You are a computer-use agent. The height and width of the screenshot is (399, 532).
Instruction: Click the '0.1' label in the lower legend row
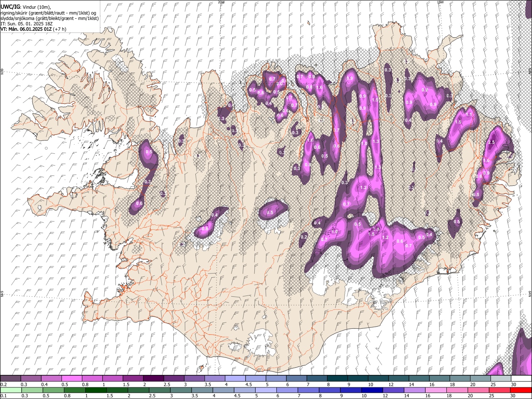(3, 396)
